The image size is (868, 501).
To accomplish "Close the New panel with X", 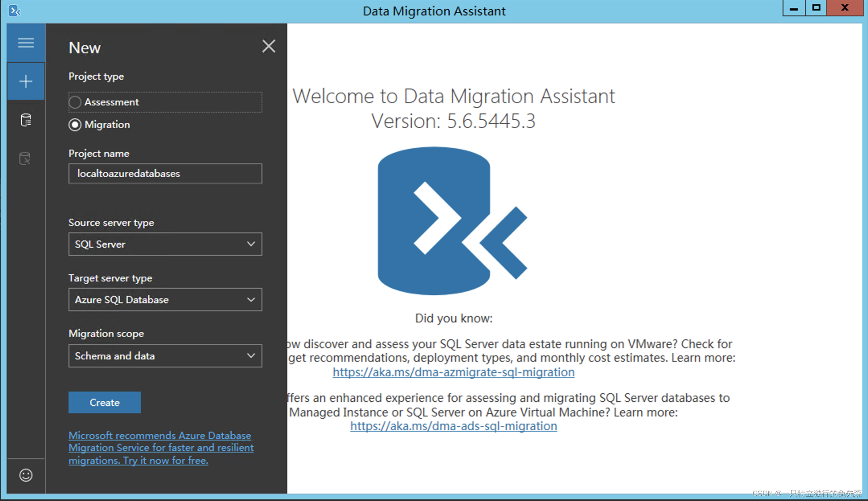I will coord(269,46).
